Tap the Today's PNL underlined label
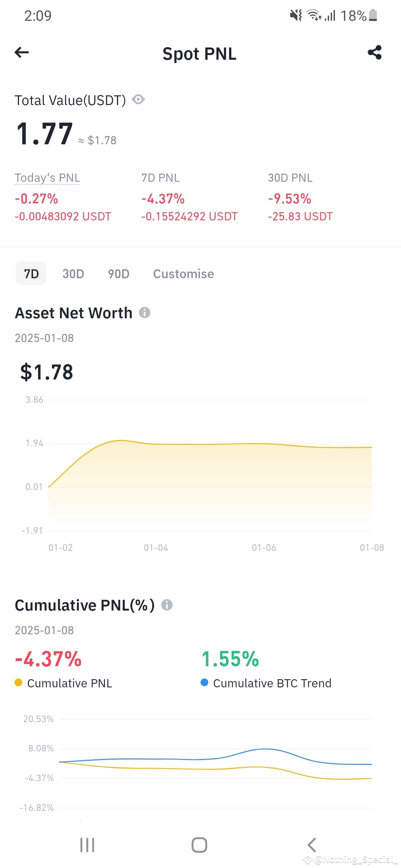This screenshot has width=401, height=868. pos(47,178)
